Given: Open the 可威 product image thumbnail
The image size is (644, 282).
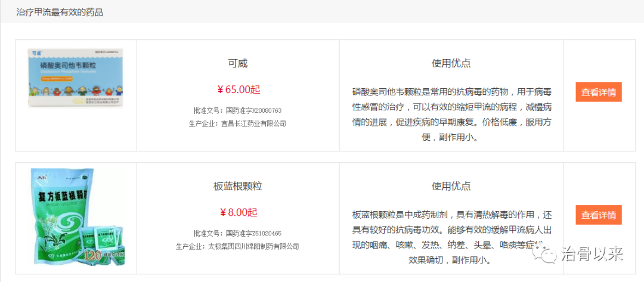Looking at the screenshot, I should coord(76,78).
